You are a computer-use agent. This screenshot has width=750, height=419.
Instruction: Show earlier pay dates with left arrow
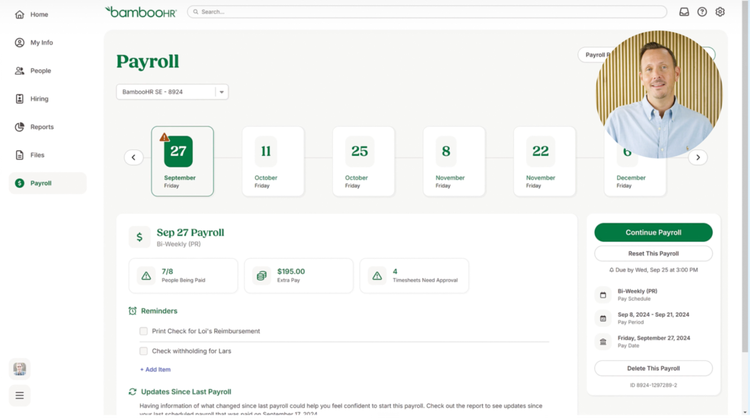point(133,157)
